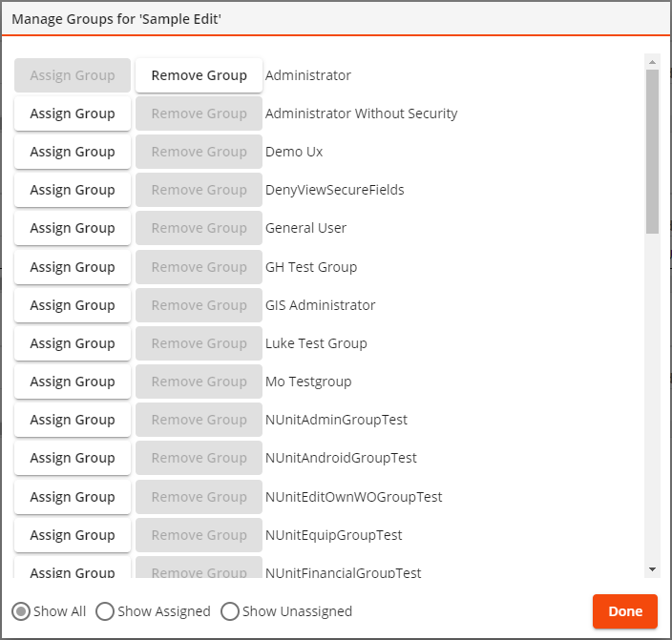Assign the Mo Testgroup group
Screen dimensions: 672x640
73,382
